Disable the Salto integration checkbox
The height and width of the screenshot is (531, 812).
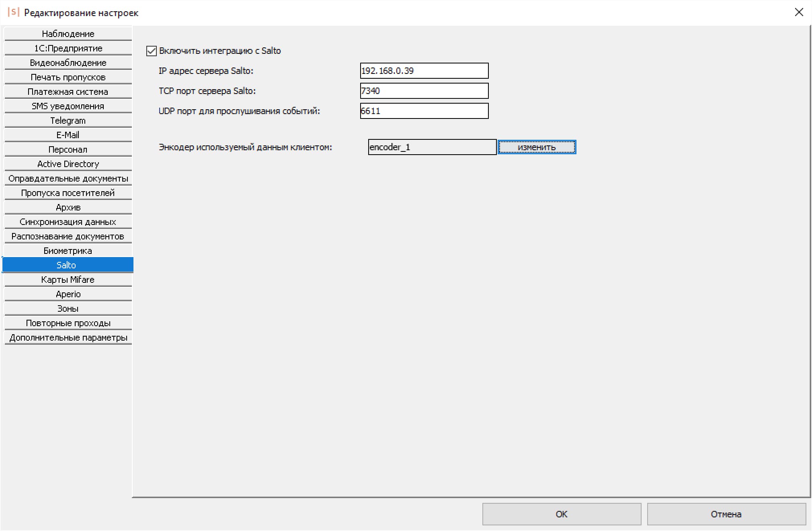[x=152, y=51]
